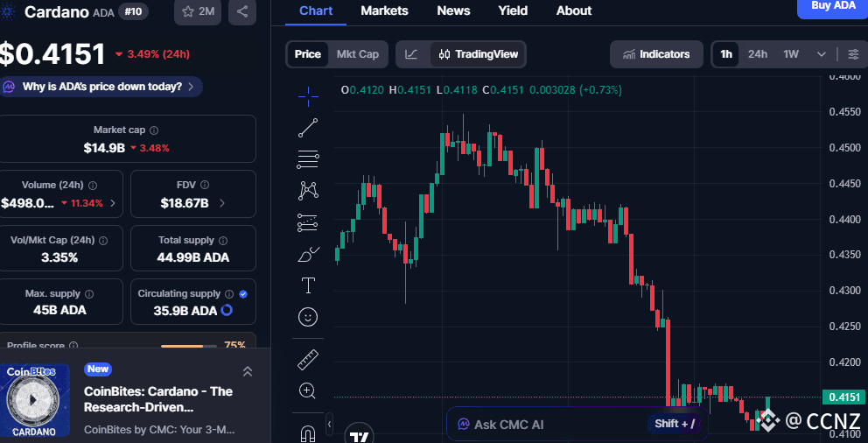Open the Yield tab
The width and height of the screenshot is (868, 443).
point(513,11)
